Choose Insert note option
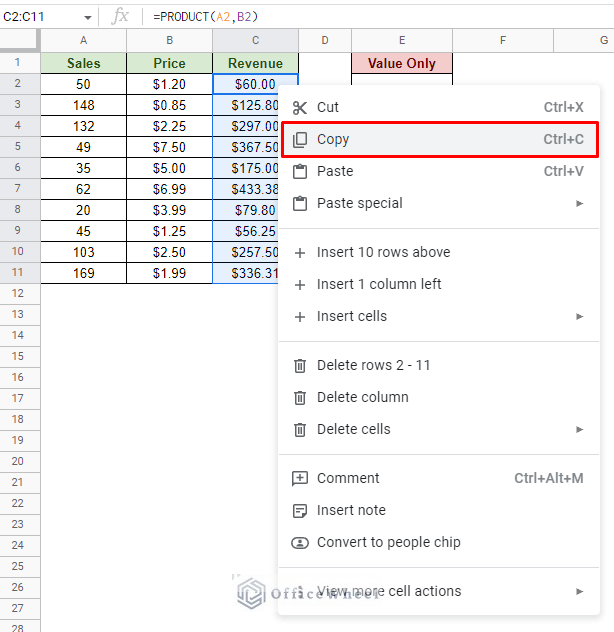The height and width of the screenshot is (632, 614). 439,510
